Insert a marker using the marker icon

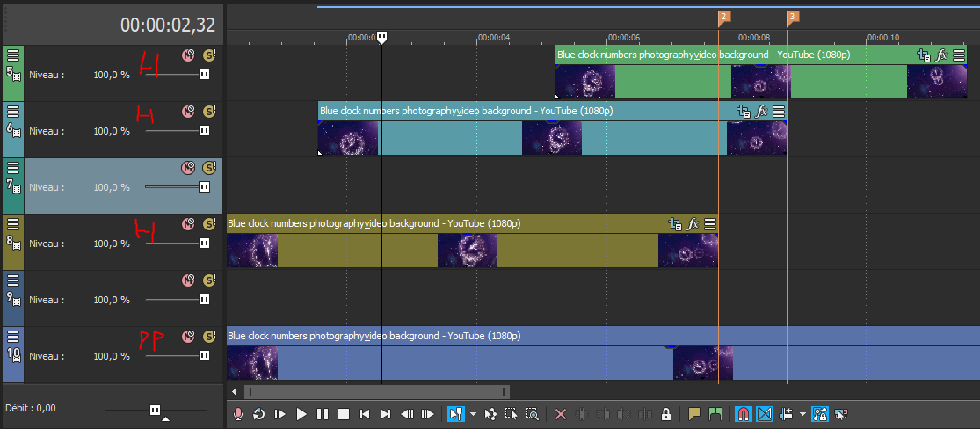point(694,414)
